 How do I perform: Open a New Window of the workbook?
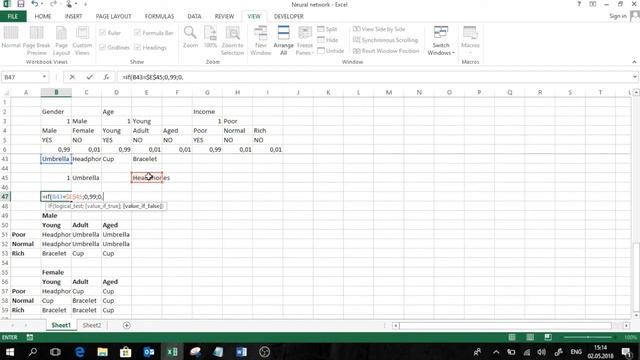point(260,41)
